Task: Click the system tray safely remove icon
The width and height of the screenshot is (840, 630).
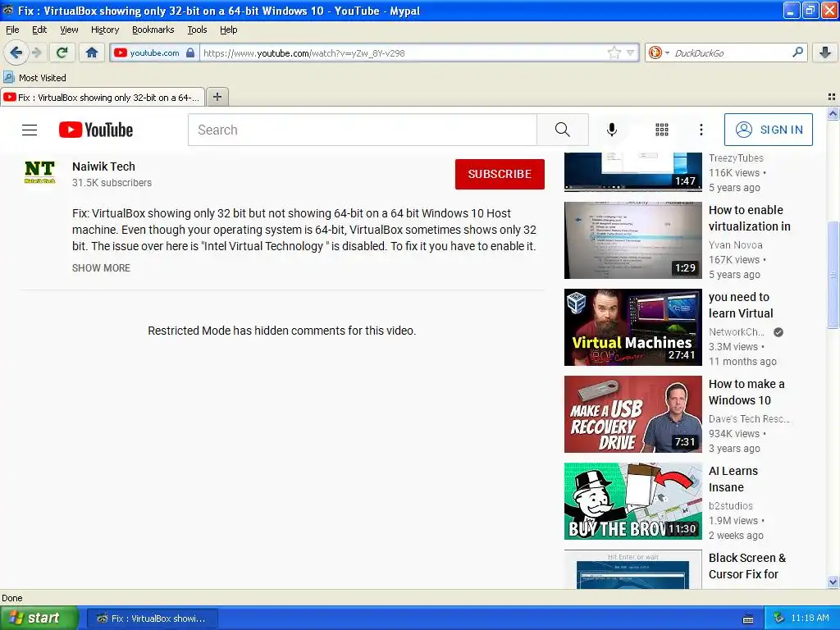Action: [779, 618]
